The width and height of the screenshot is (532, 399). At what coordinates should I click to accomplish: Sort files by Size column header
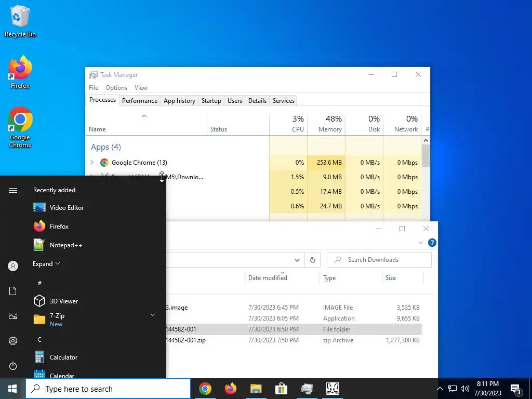pyautogui.click(x=403, y=278)
